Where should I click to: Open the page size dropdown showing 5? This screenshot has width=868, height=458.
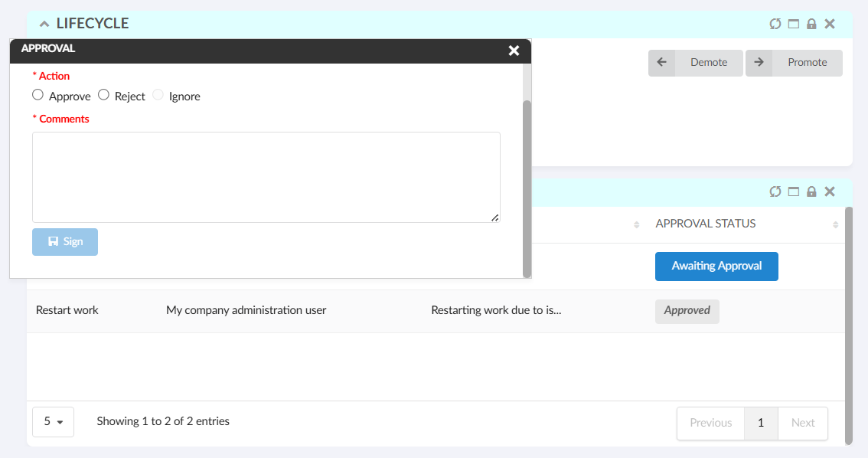click(x=53, y=422)
